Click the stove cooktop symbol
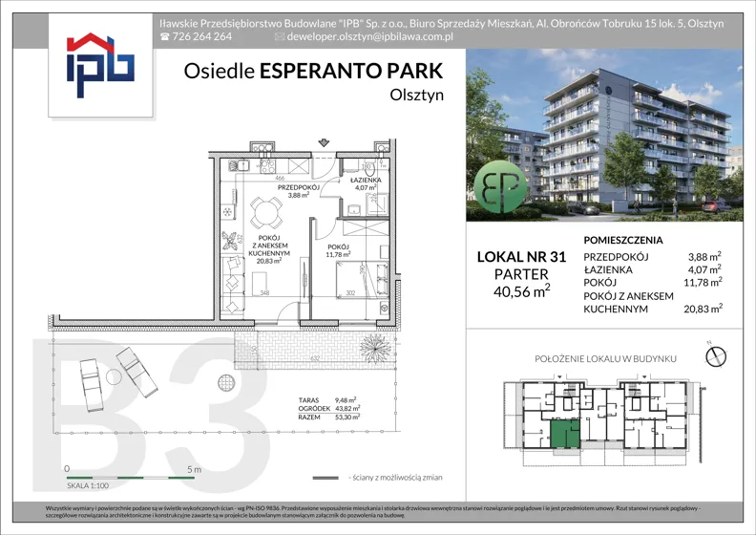 coord(267,166)
